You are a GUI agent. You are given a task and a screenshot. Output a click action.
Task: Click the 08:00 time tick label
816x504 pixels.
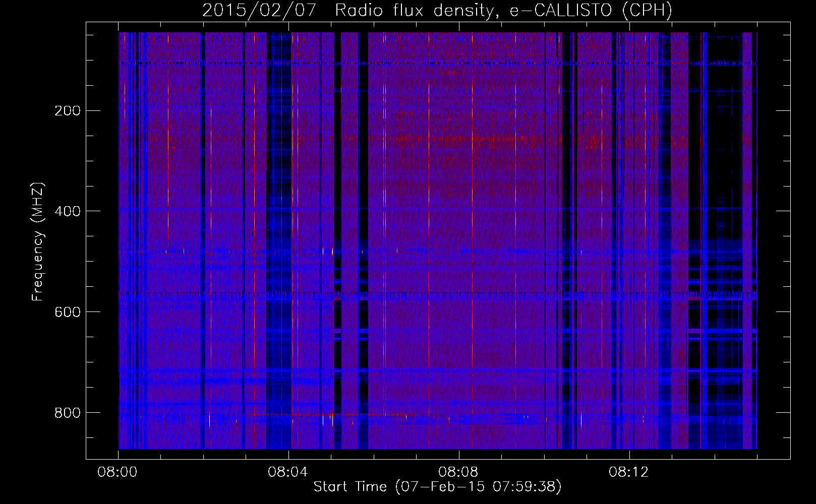118,472
